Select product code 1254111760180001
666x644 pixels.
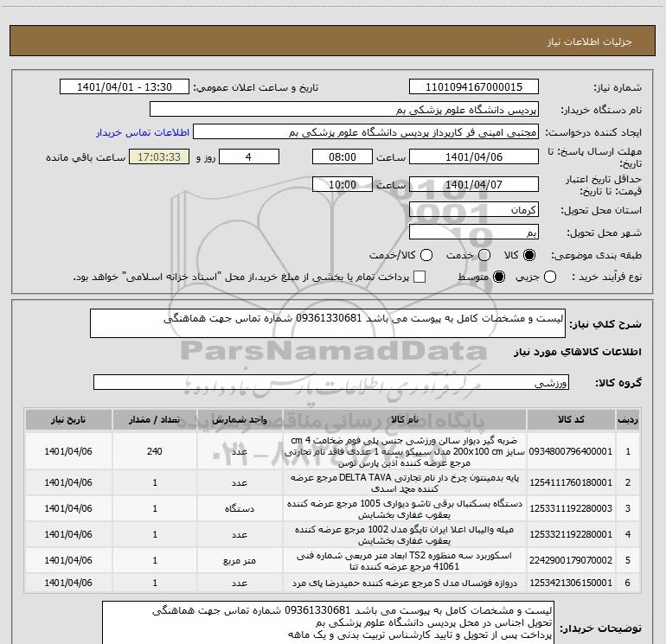(x=571, y=482)
